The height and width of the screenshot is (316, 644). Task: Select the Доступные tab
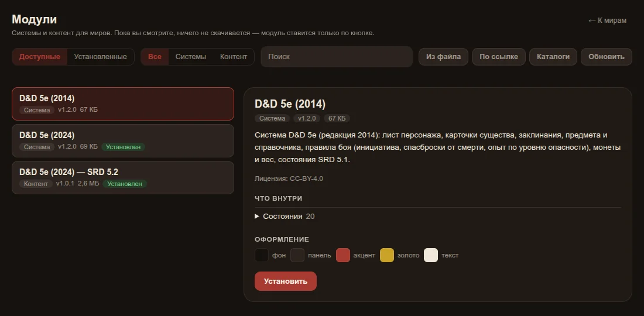(x=39, y=57)
